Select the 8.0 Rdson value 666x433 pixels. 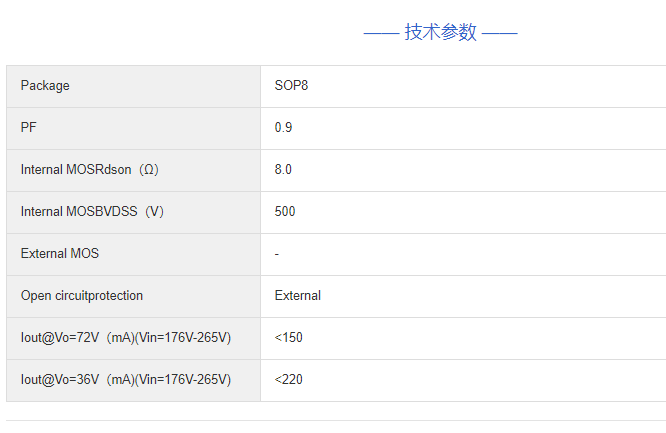[283, 170]
